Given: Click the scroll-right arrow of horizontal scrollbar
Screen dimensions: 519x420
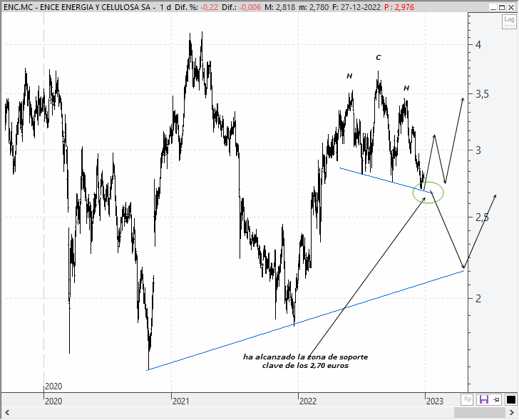Looking at the screenshot, I should 511,412.
